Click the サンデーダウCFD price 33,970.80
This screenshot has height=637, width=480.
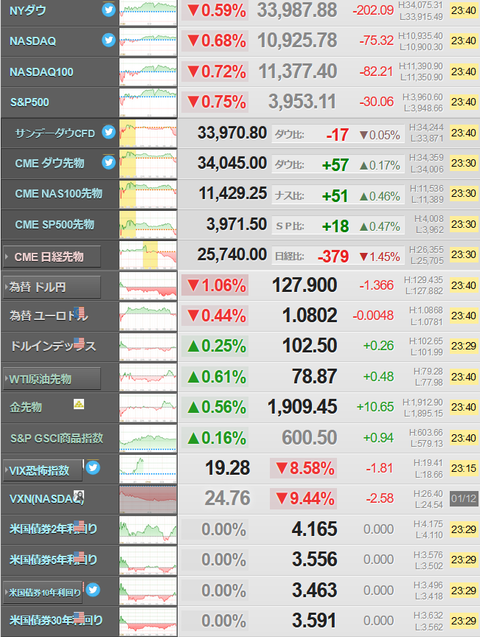[232, 132]
